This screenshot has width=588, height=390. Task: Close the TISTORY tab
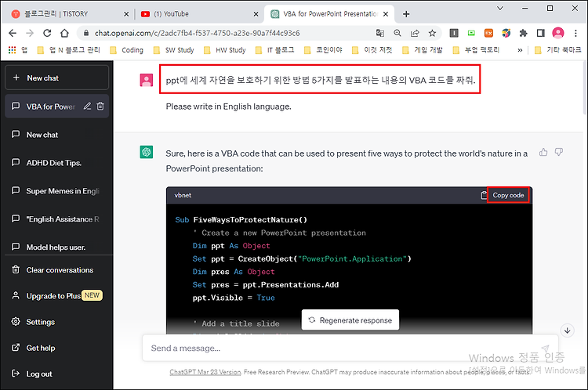(x=126, y=14)
